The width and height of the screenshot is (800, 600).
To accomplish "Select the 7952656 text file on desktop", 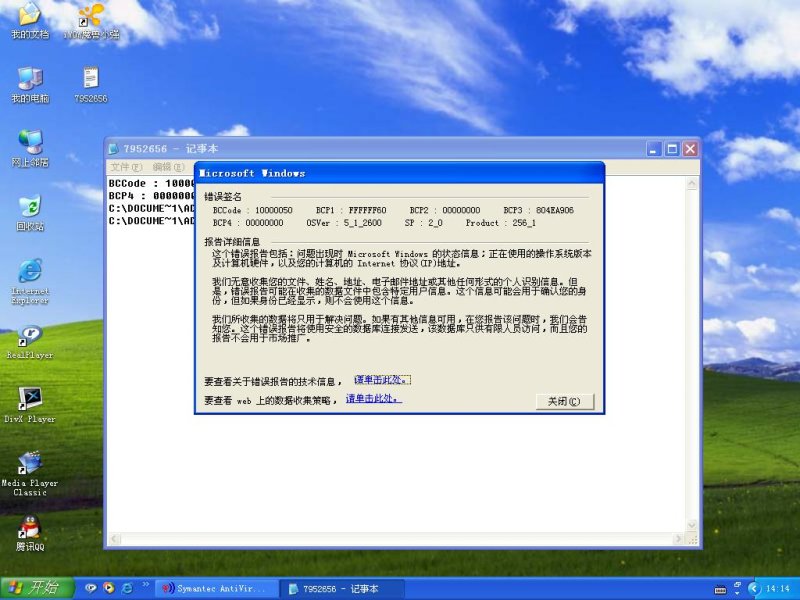I will click(91, 84).
